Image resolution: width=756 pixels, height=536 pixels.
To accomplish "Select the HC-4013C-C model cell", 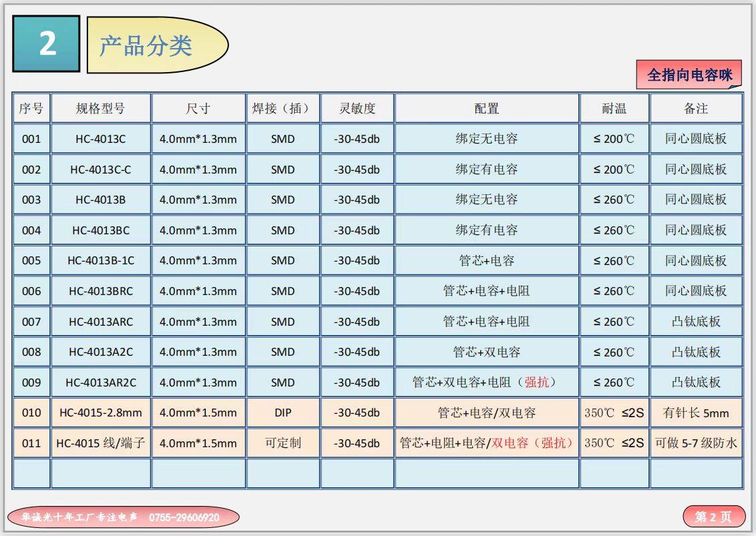I will coord(100,170).
